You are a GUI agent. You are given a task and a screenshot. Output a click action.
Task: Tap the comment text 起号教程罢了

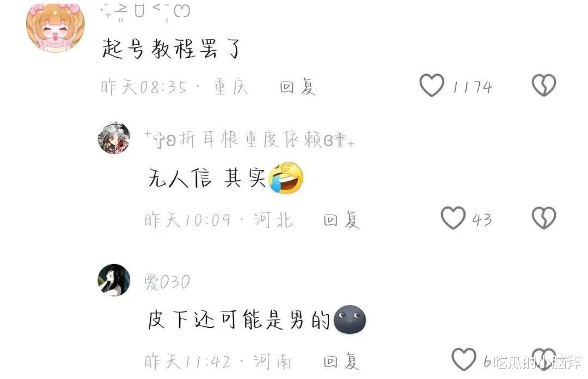[x=171, y=49]
